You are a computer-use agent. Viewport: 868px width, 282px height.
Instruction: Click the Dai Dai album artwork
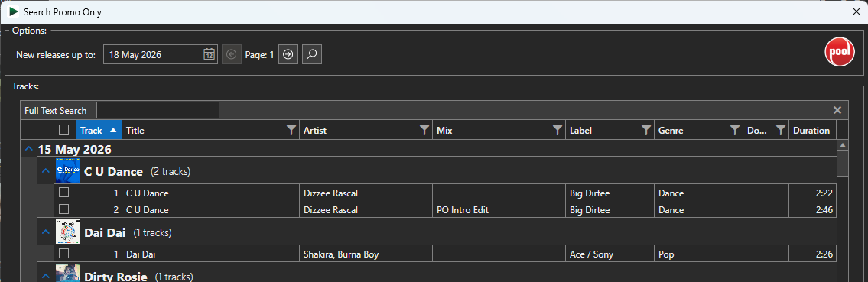click(x=68, y=232)
